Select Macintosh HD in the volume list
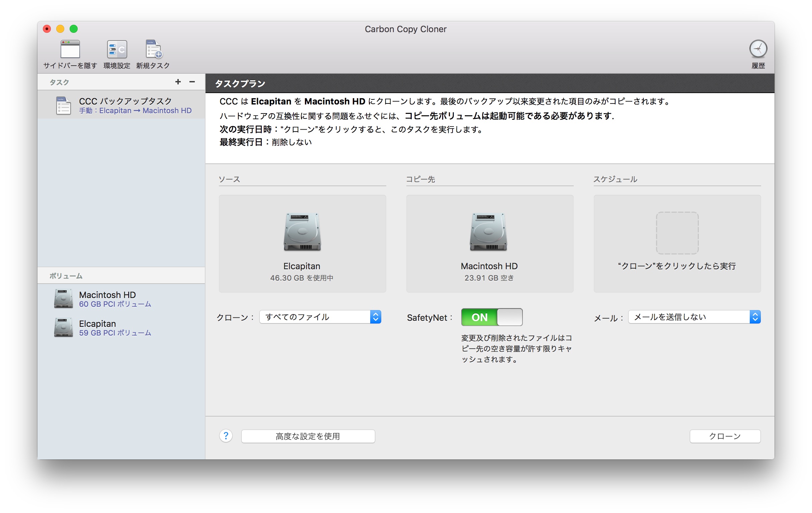 (107, 299)
